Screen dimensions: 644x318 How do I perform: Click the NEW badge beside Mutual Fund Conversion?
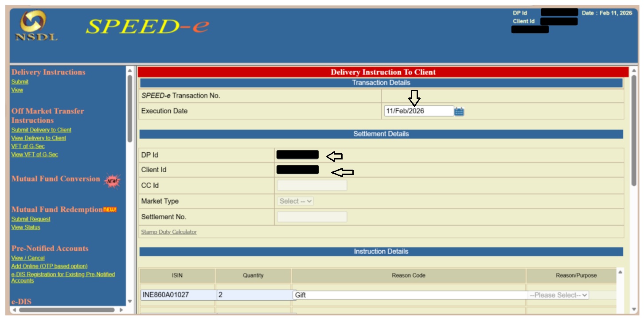(x=112, y=180)
